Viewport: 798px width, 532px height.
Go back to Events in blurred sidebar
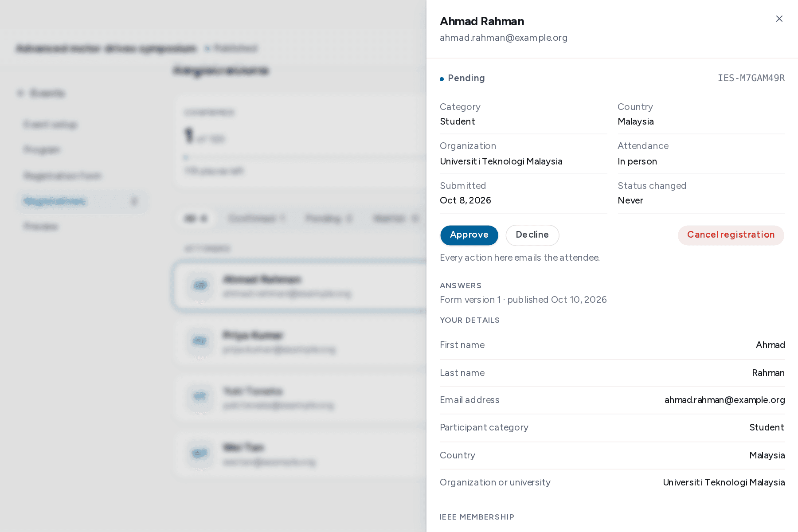41,93
